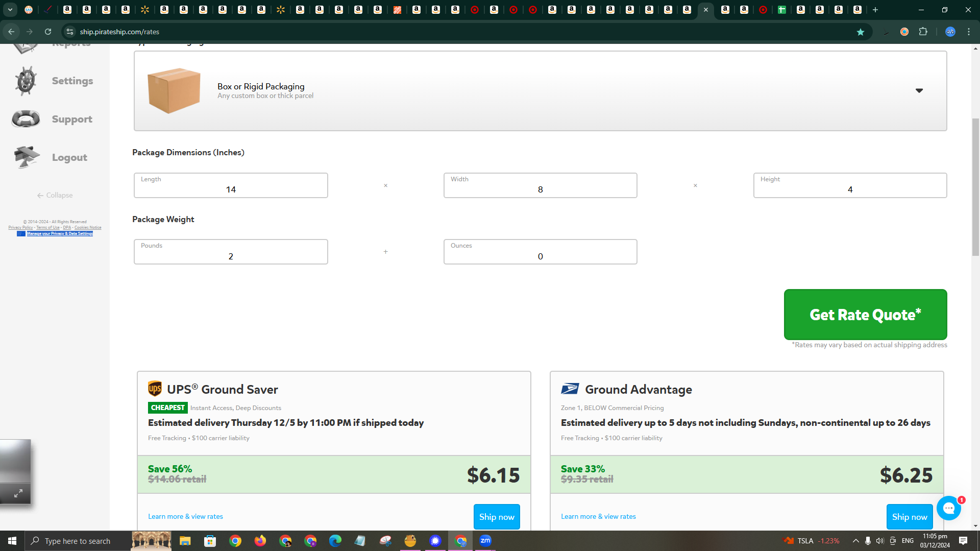
Task: Open Microsoft Edge from the taskbar
Action: pyautogui.click(x=335, y=541)
